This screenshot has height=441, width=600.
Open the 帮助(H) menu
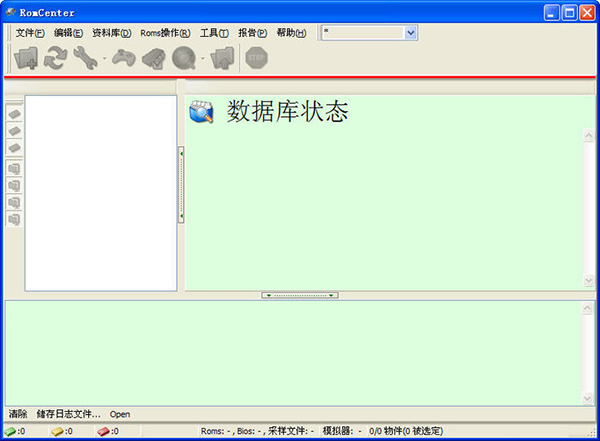(x=292, y=33)
